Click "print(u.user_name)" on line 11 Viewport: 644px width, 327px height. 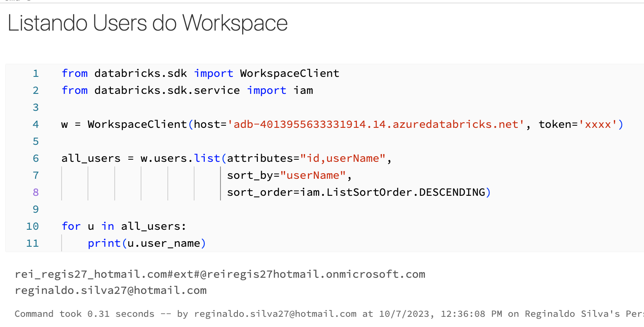click(147, 243)
